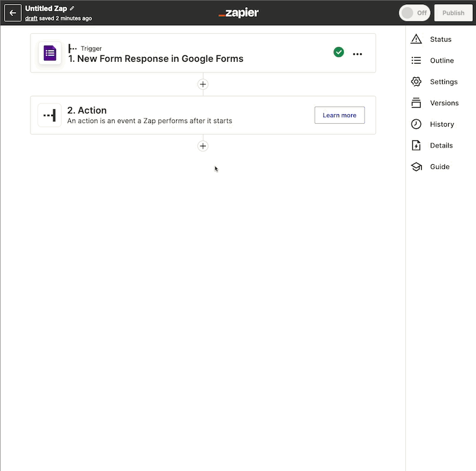The image size is (476, 471).
Task: Open the Status panel label
Action: click(x=440, y=39)
